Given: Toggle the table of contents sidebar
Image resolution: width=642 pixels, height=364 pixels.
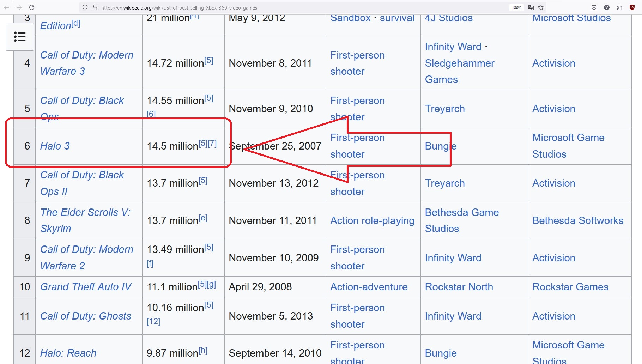Looking at the screenshot, I should [20, 37].
